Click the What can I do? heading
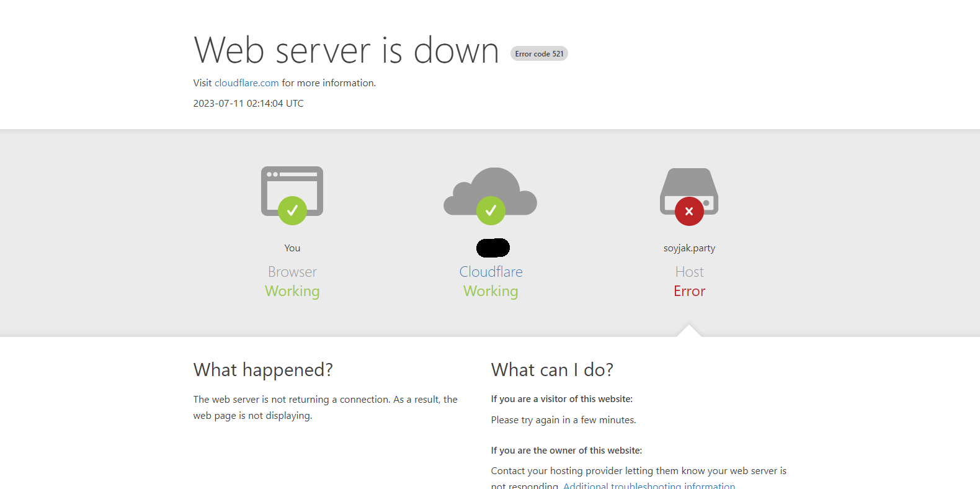 coord(552,370)
